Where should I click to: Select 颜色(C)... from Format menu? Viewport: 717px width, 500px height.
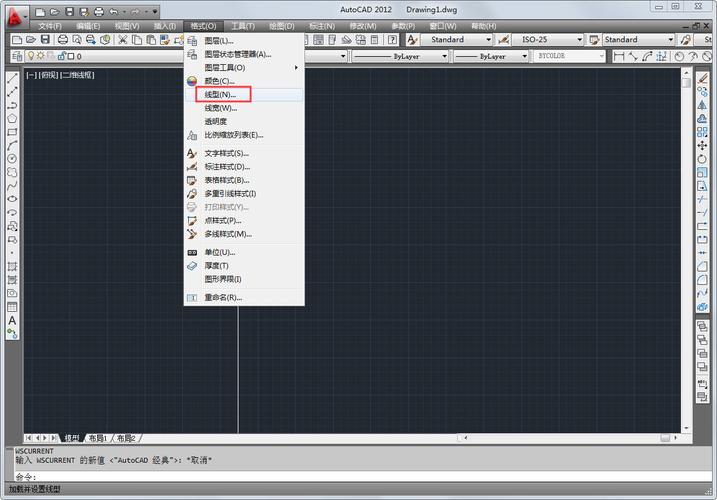coord(244,81)
